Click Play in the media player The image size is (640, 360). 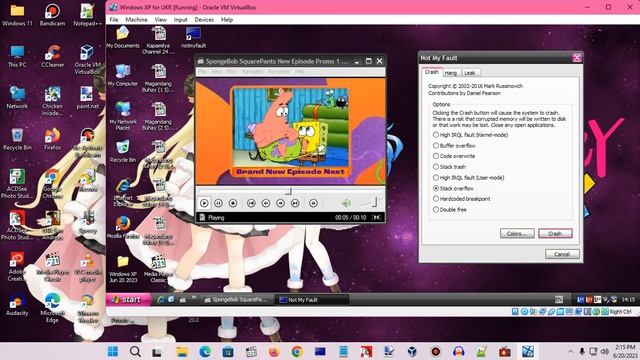point(204,203)
